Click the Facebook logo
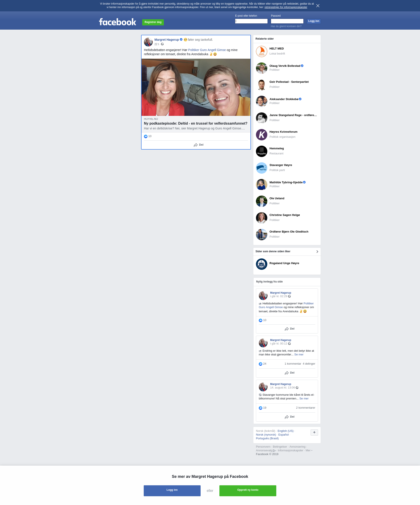This screenshot has width=420, height=505. click(x=117, y=22)
